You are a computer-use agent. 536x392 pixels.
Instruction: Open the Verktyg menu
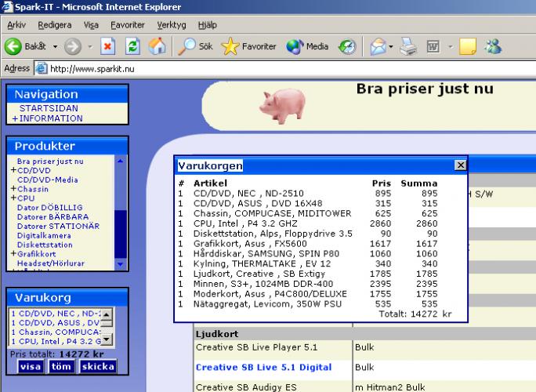pyautogui.click(x=172, y=26)
